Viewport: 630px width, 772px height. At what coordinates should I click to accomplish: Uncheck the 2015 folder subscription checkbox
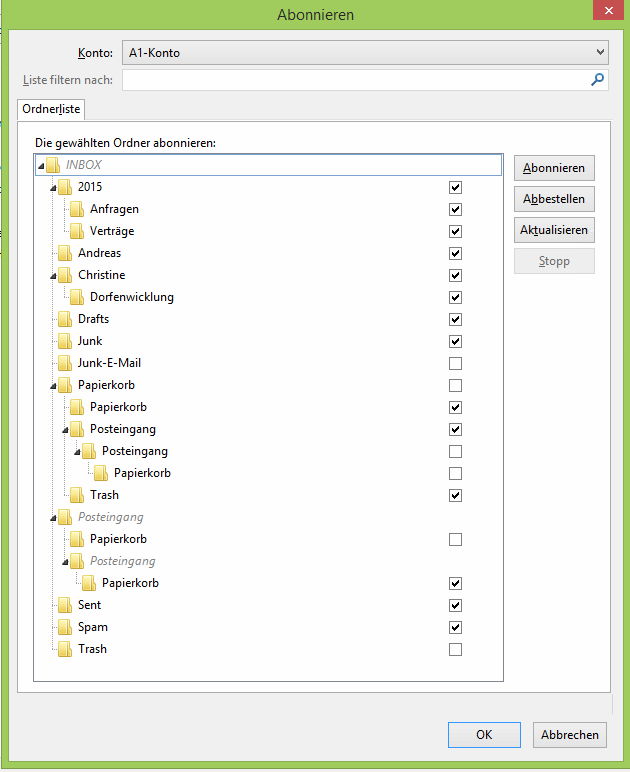pyautogui.click(x=455, y=188)
